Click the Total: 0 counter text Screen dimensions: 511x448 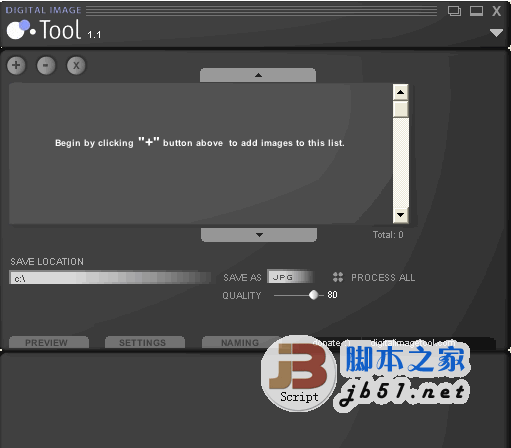point(388,235)
